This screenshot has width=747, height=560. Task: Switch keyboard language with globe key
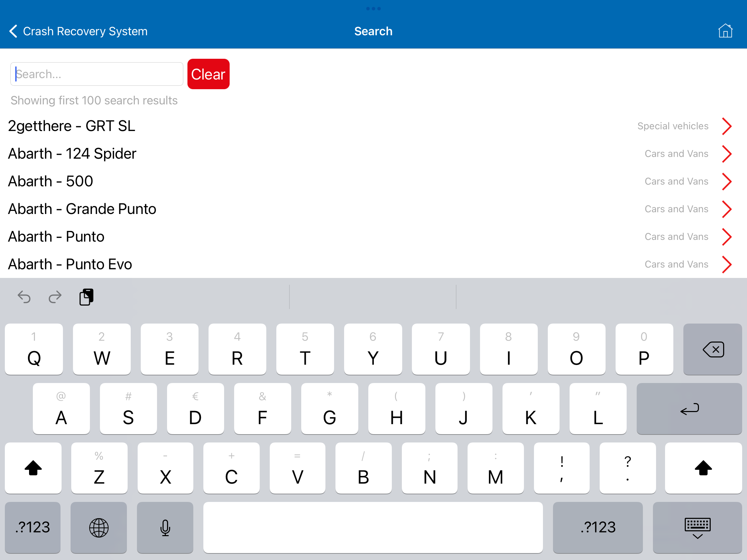point(99,528)
